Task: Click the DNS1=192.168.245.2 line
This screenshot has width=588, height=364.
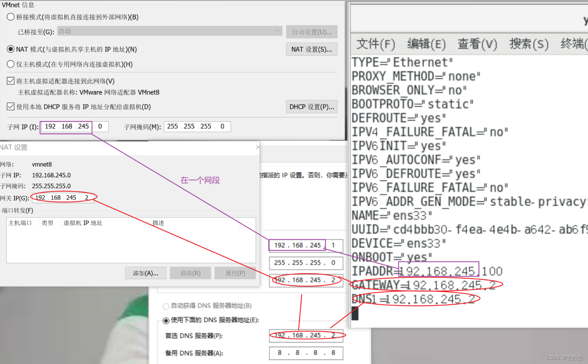Action: point(413,299)
